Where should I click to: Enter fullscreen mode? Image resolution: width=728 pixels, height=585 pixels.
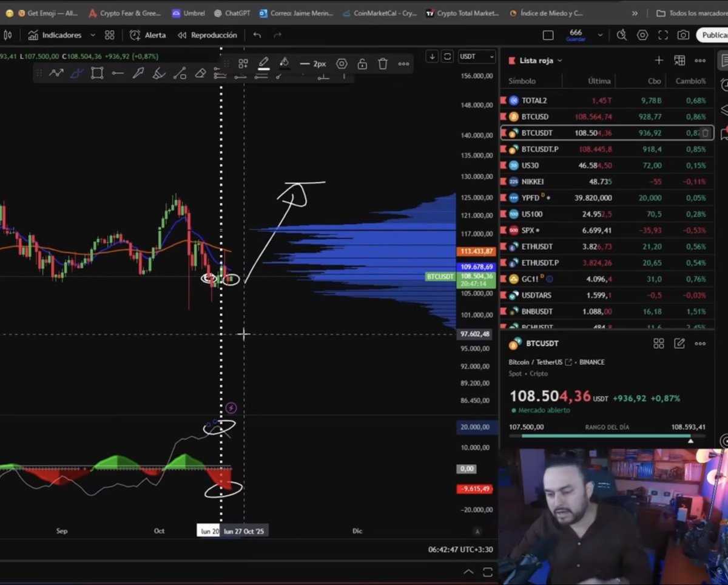point(663,35)
